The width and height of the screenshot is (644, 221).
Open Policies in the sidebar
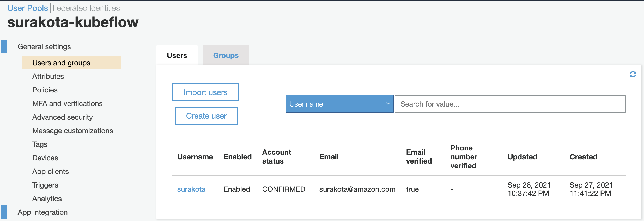[x=45, y=90]
